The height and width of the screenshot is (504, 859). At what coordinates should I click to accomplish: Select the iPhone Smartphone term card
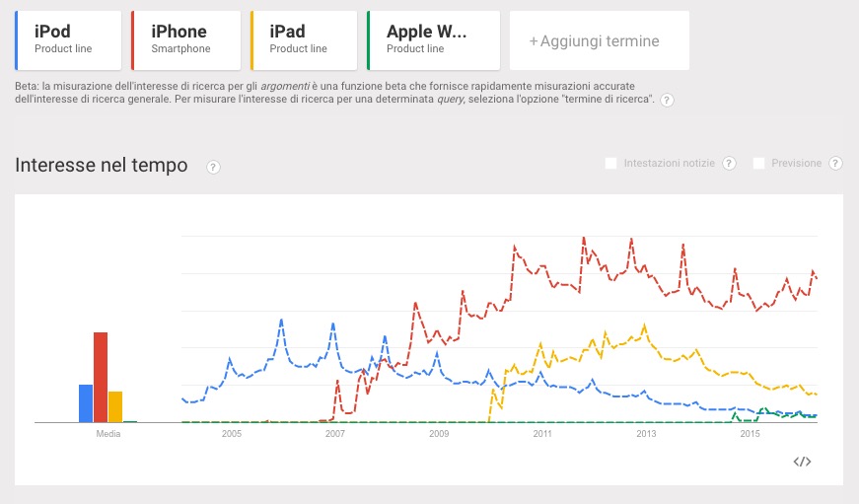pyautogui.click(x=186, y=40)
